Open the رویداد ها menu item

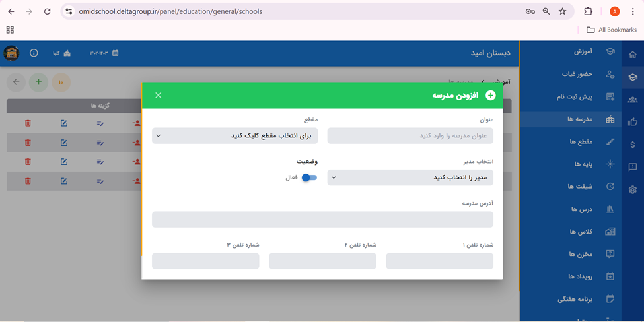[x=571, y=276]
